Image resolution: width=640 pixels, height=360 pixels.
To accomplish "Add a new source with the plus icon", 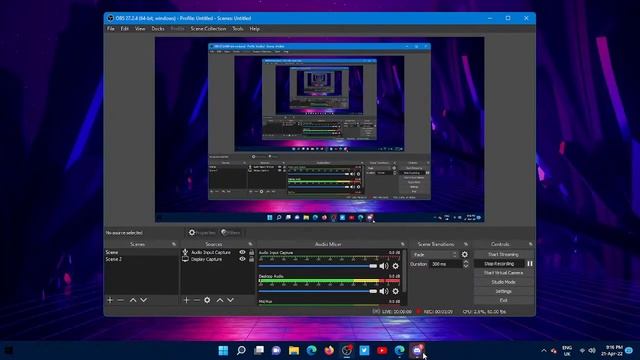I will [x=186, y=300].
